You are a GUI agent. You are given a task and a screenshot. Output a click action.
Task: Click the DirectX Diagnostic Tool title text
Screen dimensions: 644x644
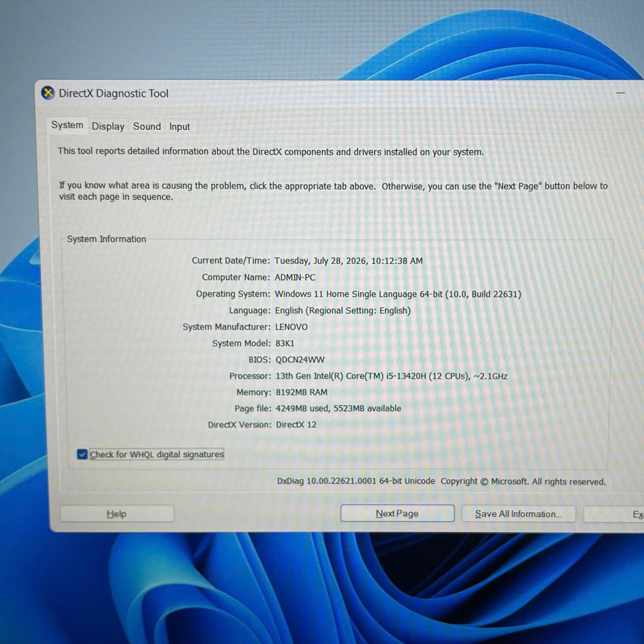click(114, 93)
